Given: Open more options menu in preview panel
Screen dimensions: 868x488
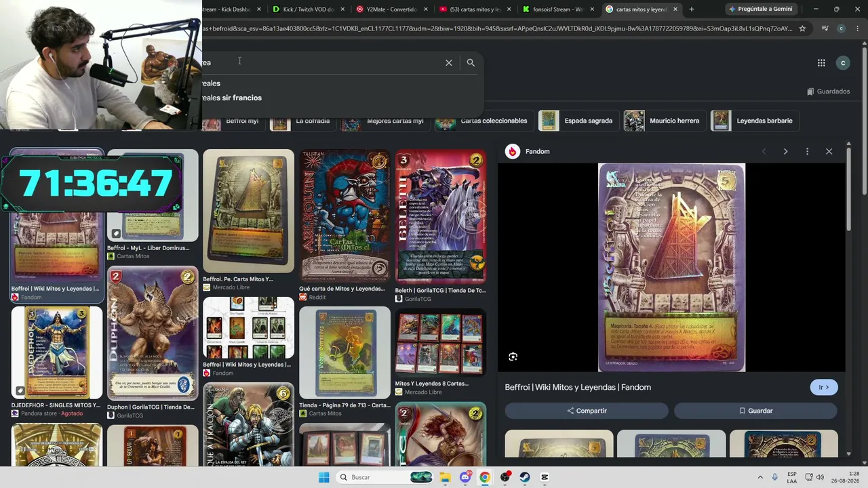Looking at the screenshot, I should click(807, 152).
